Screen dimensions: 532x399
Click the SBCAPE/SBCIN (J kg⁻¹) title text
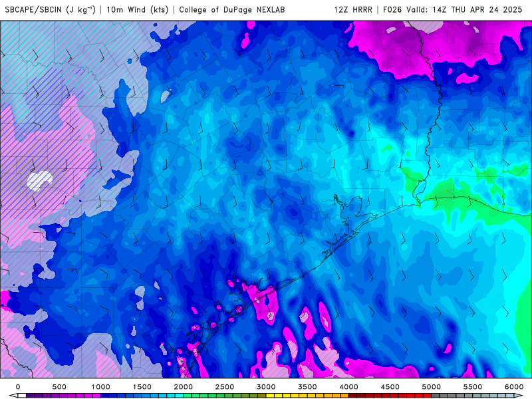pyautogui.click(x=51, y=9)
